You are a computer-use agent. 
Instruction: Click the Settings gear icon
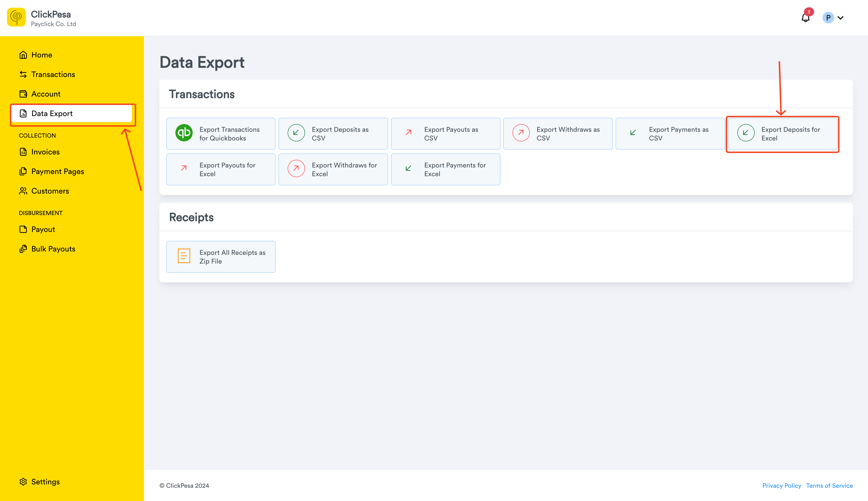pyautogui.click(x=23, y=482)
